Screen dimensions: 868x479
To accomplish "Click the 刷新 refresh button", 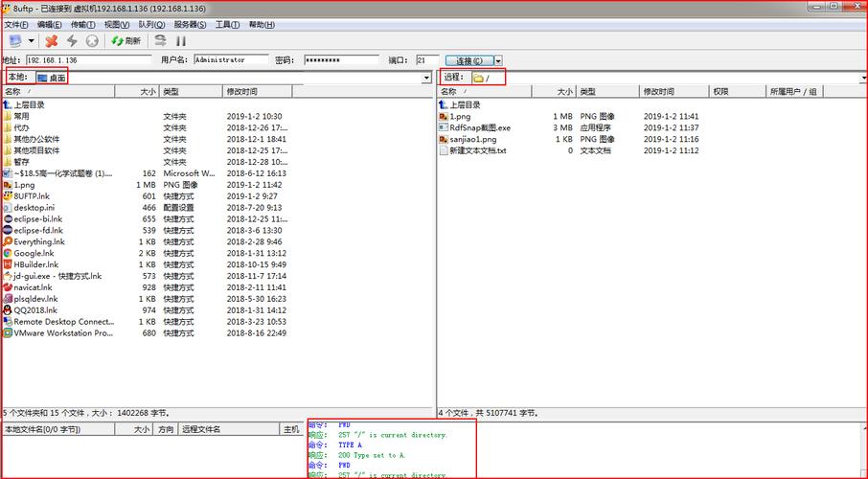I will [x=126, y=41].
